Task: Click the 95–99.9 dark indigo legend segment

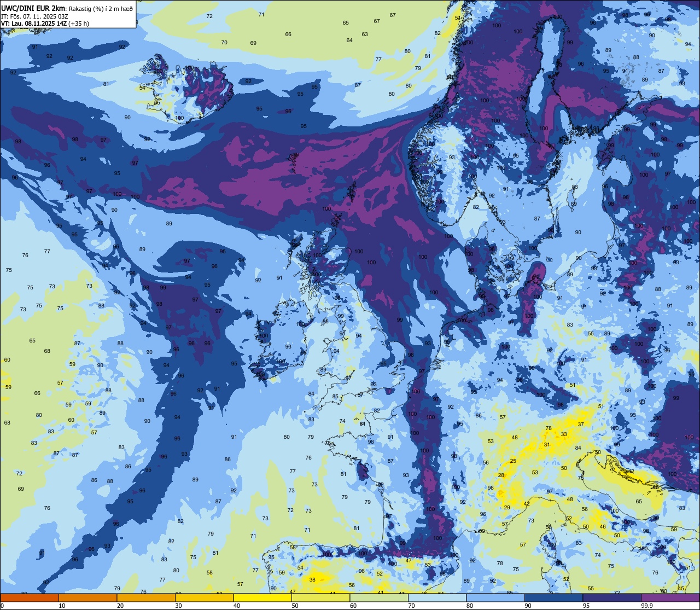Action: (x=612, y=597)
